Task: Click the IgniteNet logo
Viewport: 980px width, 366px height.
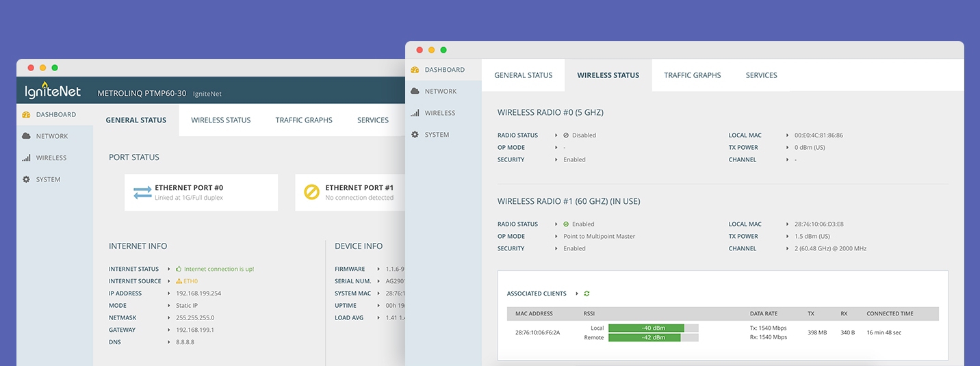Action: [53, 92]
